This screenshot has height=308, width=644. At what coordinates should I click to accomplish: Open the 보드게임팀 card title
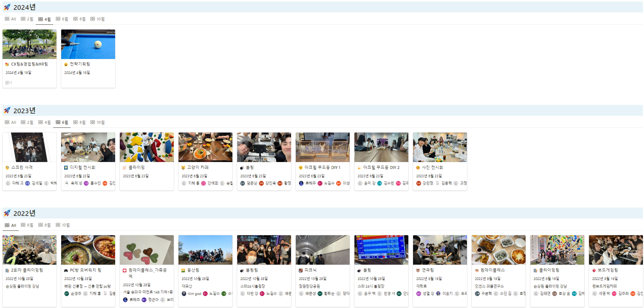(608, 270)
